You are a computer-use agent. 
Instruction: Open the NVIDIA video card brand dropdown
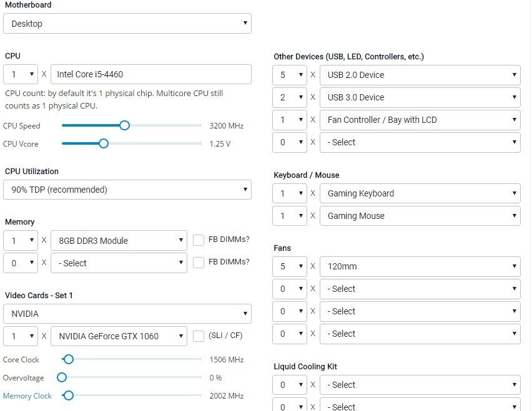(127, 314)
